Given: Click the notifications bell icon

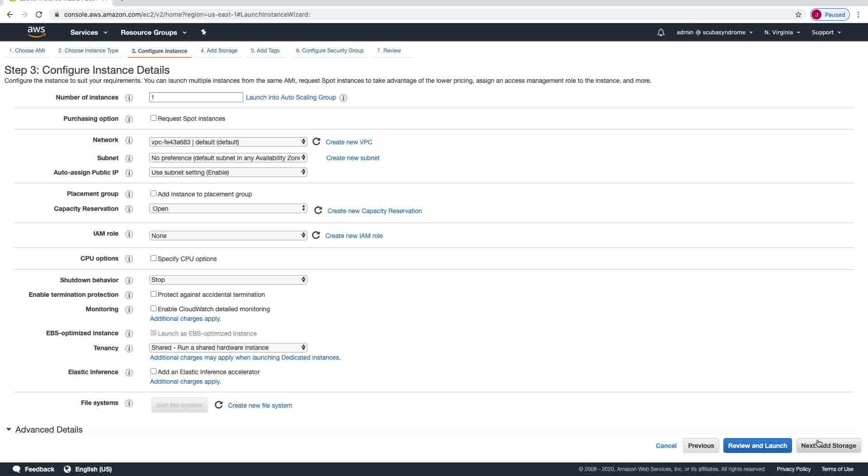Looking at the screenshot, I should point(660,33).
